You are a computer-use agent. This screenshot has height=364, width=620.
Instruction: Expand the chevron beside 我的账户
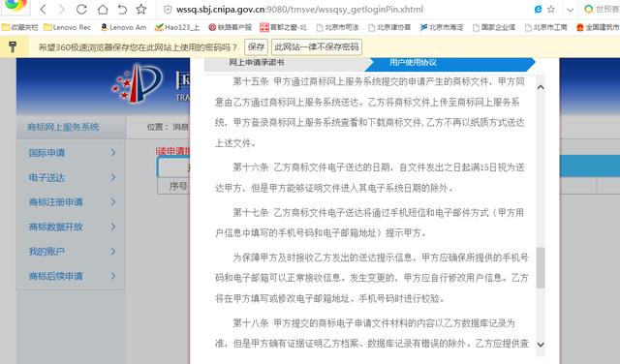[x=113, y=252]
